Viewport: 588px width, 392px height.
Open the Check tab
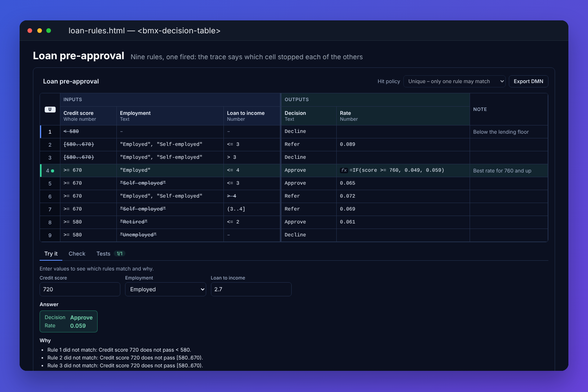tap(77, 254)
